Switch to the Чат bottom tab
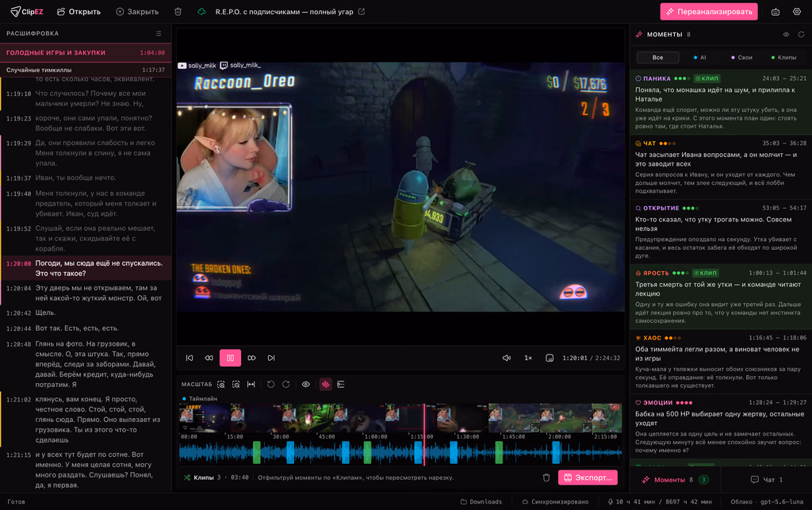The height and width of the screenshot is (510, 812). click(x=767, y=479)
